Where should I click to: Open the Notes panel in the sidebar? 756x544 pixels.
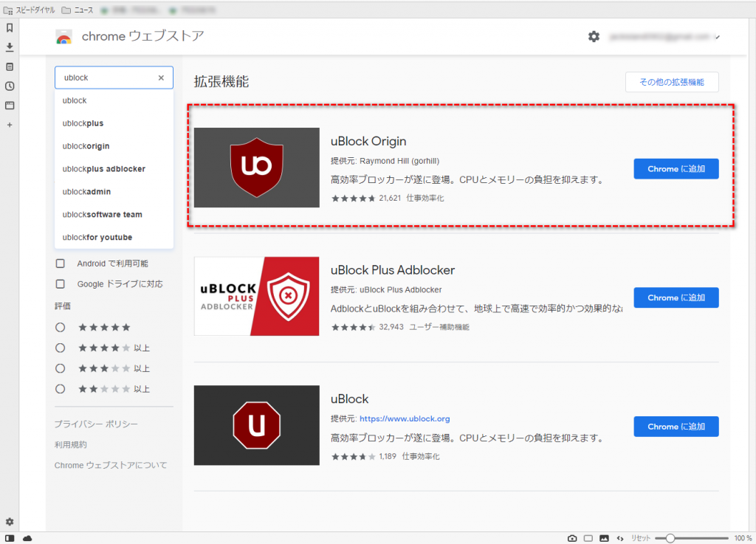click(x=10, y=66)
